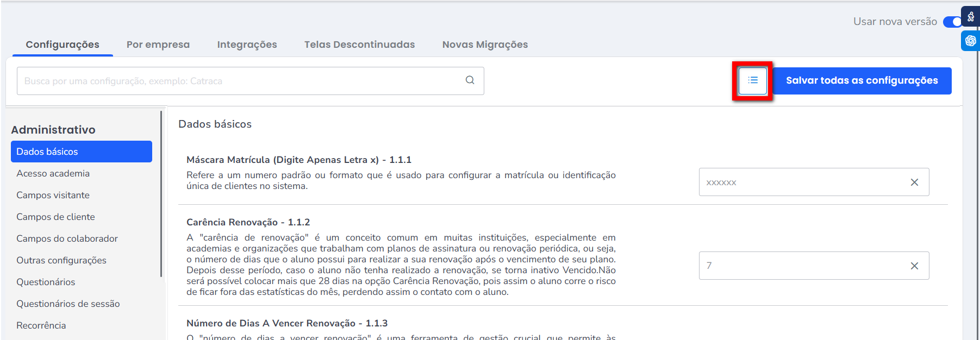The image size is (980, 340).
Task: Click the Administrativo sidebar scrollbar
Action: [161, 194]
